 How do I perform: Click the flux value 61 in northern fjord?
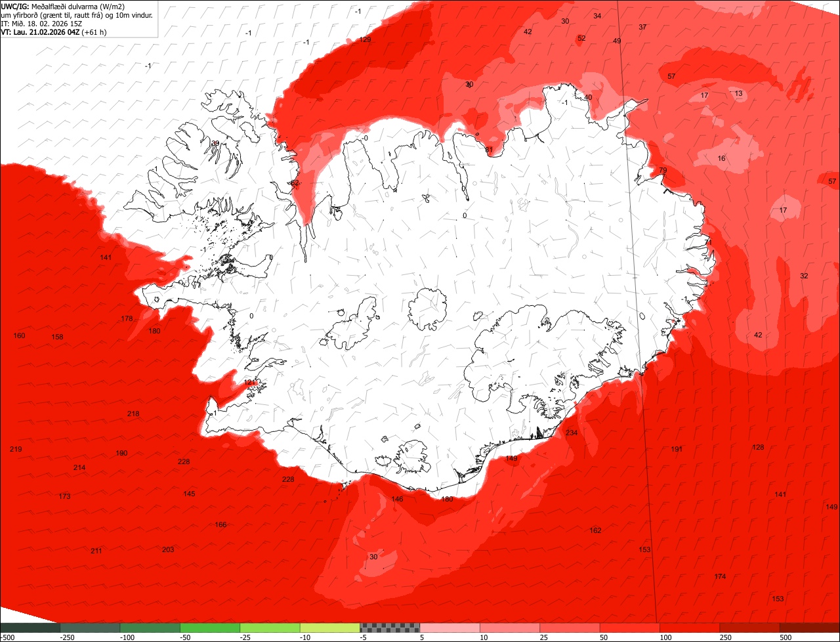[x=489, y=150]
